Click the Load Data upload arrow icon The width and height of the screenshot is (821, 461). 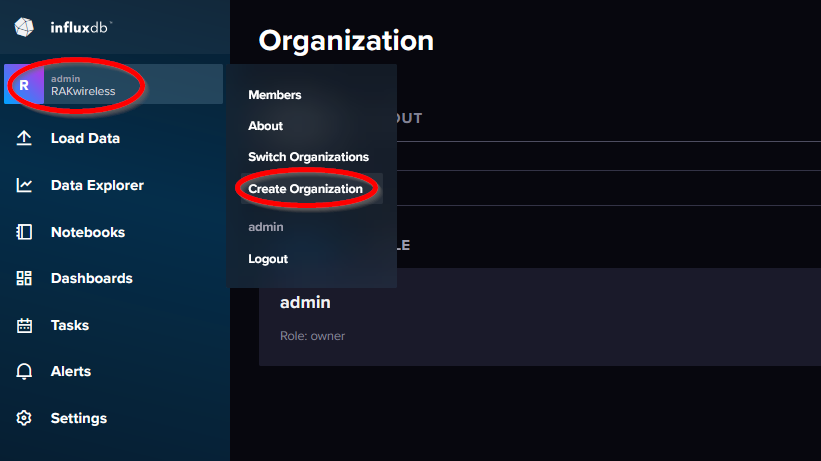point(24,138)
